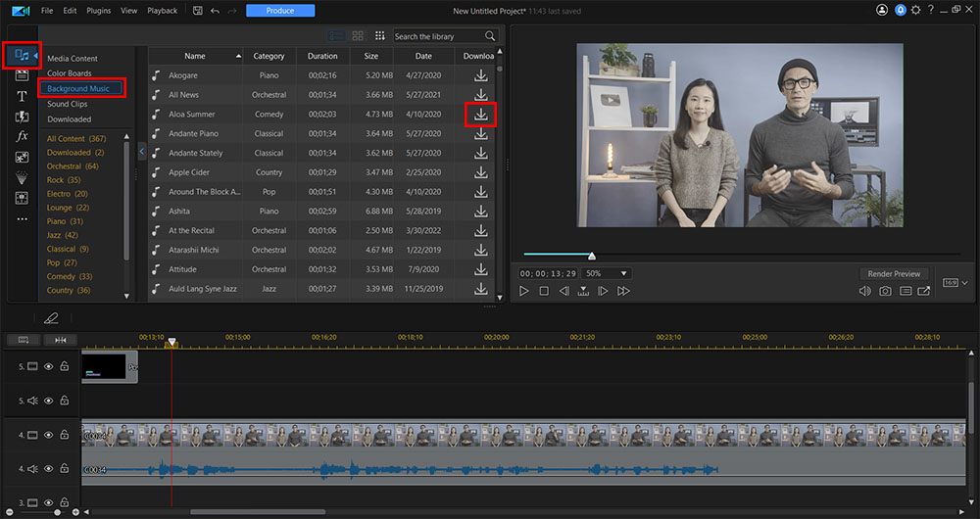Click the search magnifier icon
The width and height of the screenshot is (980, 519).
(x=490, y=36)
